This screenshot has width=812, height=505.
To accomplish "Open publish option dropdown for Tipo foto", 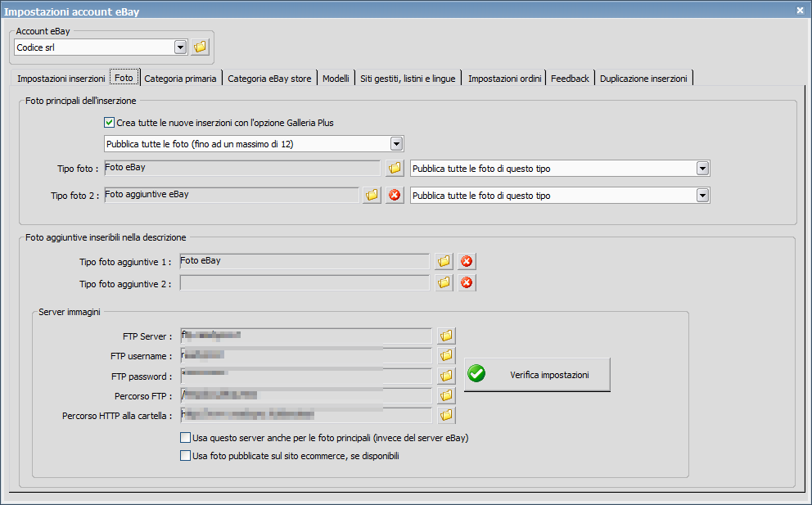I will 703,169.
